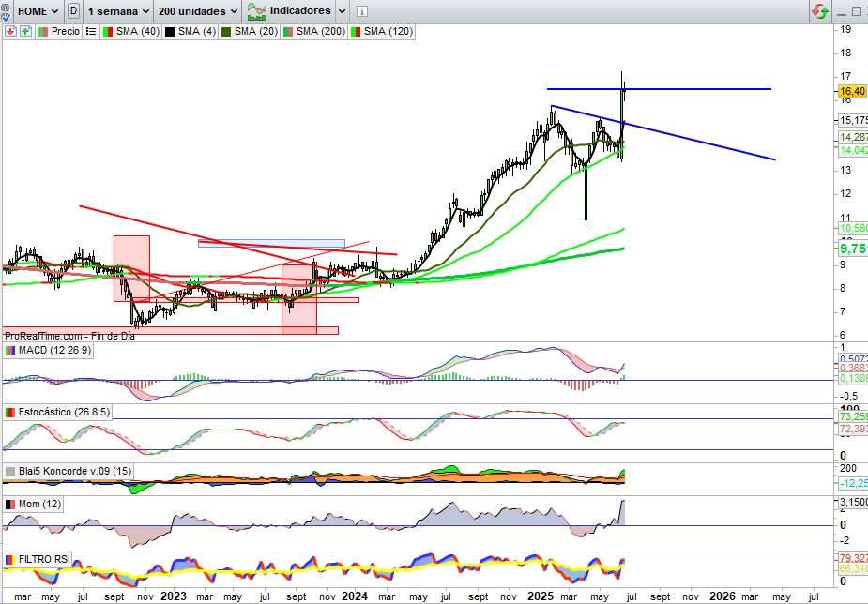Click the red down-arrow icon beside Precio
This screenshot has height=604, width=868.
(10, 32)
